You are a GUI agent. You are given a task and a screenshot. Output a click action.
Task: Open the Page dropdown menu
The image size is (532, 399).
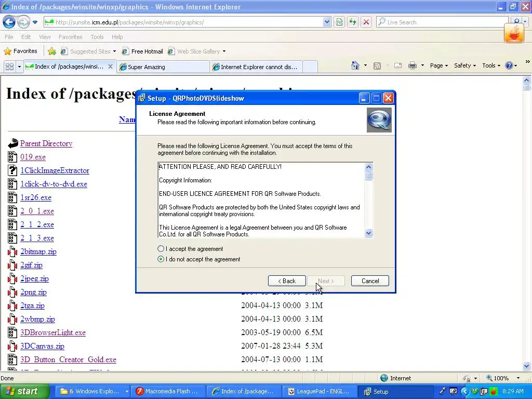[x=438, y=66]
